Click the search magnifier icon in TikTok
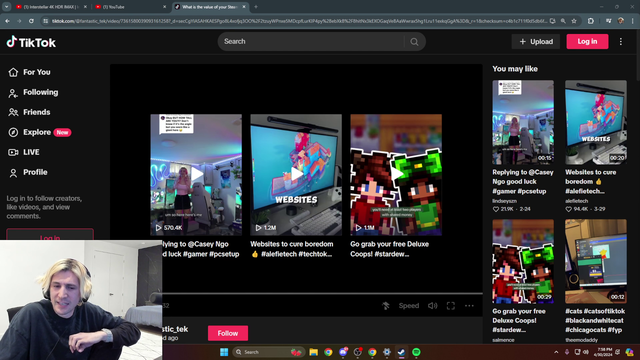Screen dimensions: 640x360 point(414,42)
